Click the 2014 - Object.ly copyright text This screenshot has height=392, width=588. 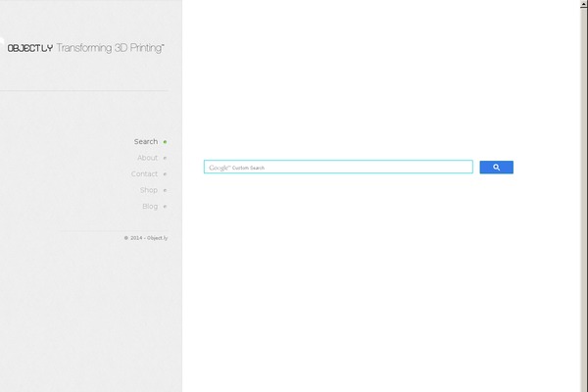point(146,238)
